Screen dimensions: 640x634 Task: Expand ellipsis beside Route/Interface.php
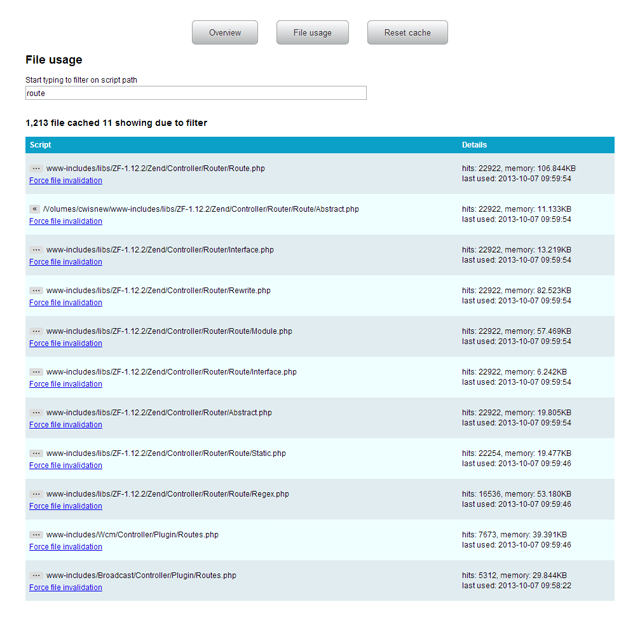tap(36, 372)
